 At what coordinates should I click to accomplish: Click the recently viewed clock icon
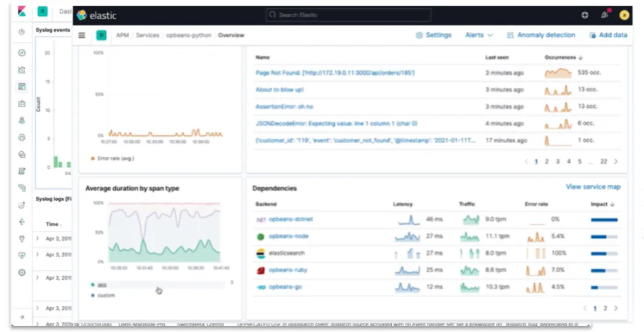pos(22,32)
